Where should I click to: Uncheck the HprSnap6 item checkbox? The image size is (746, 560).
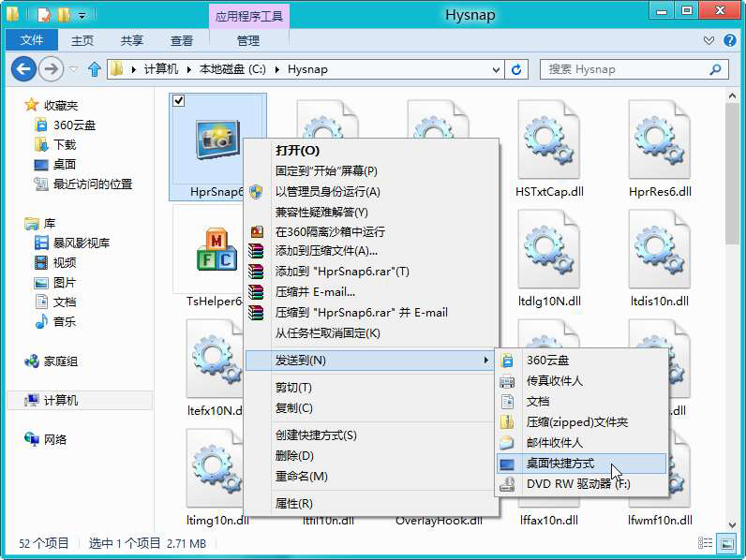click(x=179, y=101)
